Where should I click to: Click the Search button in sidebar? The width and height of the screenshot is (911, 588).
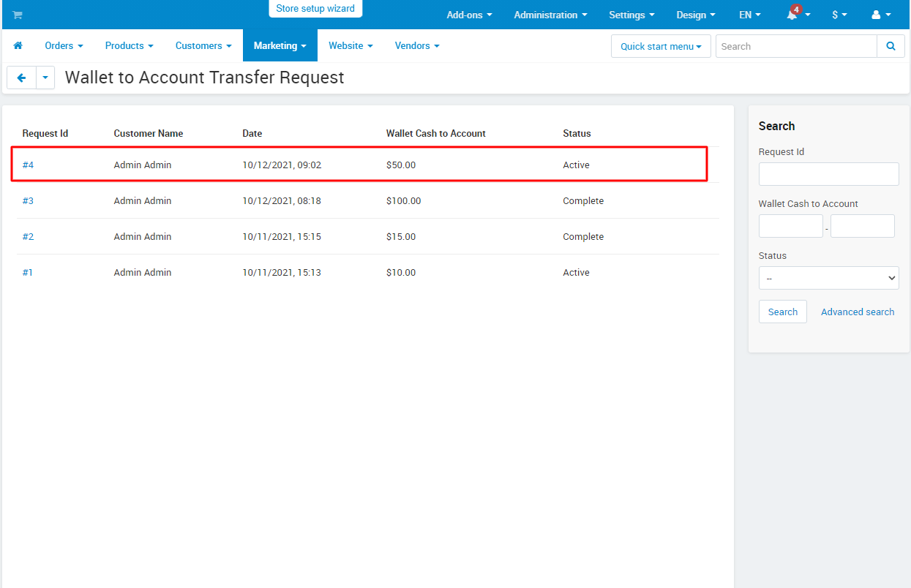783,312
